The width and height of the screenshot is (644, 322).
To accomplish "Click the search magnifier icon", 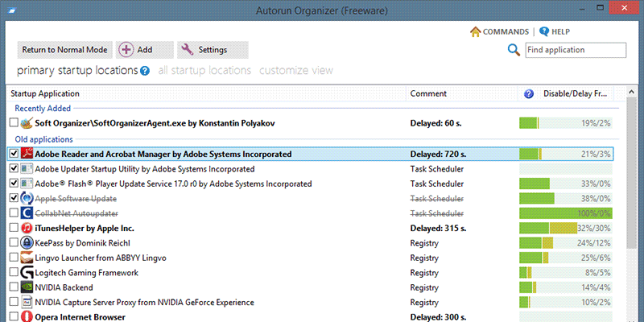I will click(x=514, y=50).
